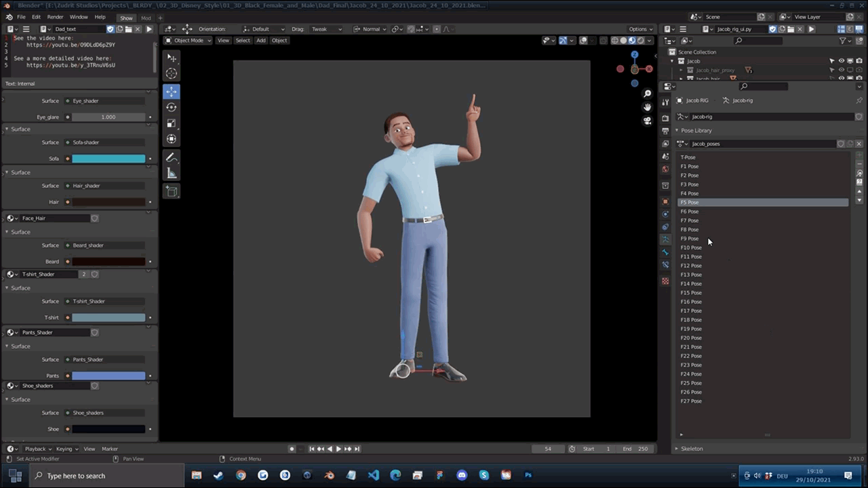Open the Add menu in viewport header
This screenshot has width=868, height=488.
[260, 41]
